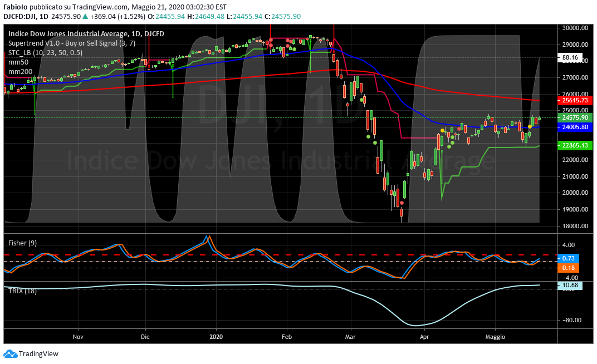Click the 22000.00 price axis tick
Screen dimensions: 597x364
pyautogui.click(x=575, y=160)
